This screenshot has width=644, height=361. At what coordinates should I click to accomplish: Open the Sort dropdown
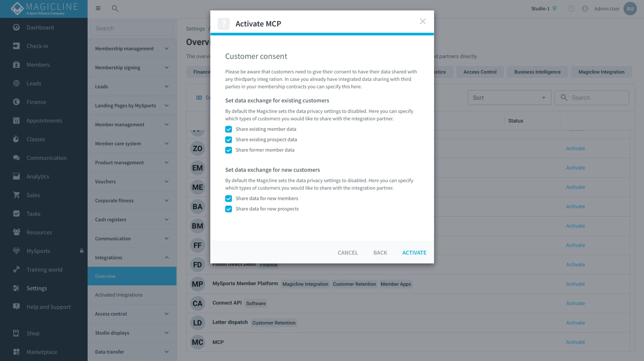point(509,97)
